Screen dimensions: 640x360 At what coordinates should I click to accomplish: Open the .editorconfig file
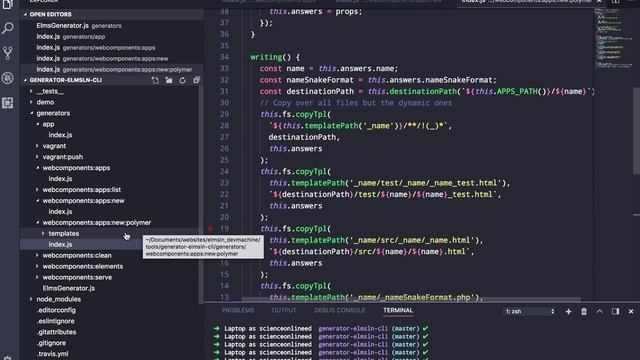click(x=56, y=310)
